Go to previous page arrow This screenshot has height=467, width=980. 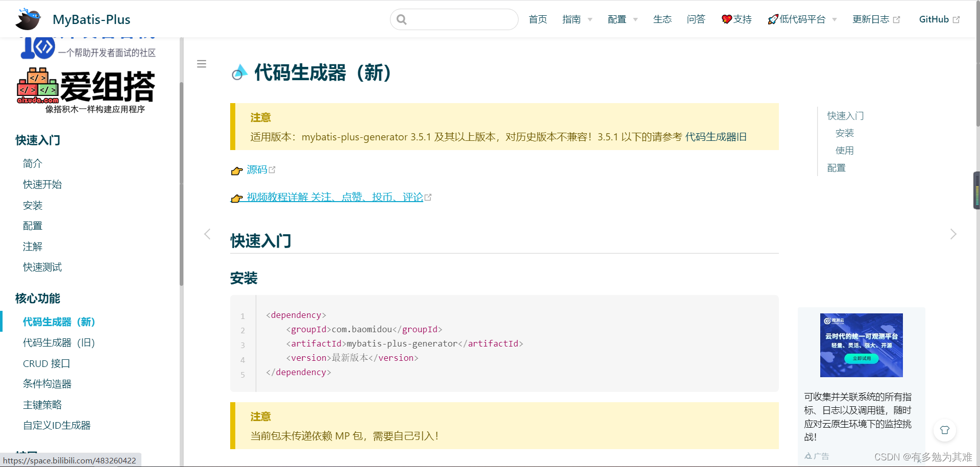207,234
